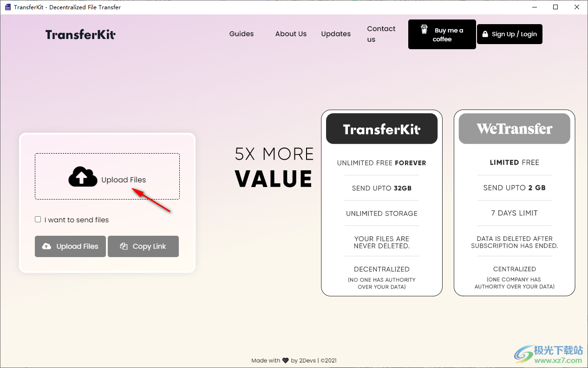Click the cloud icon on gray Upload button
Viewport: 588px width, 368px height.
[47, 246]
